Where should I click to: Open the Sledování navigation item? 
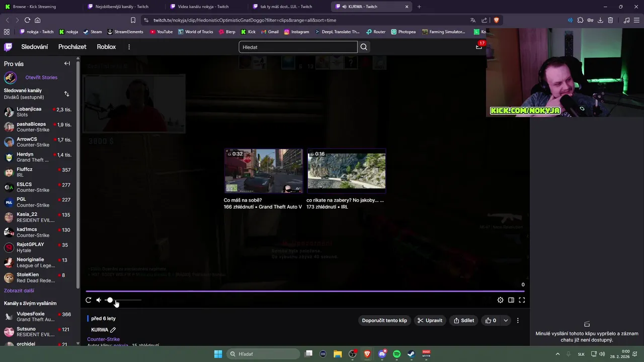pos(35,47)
